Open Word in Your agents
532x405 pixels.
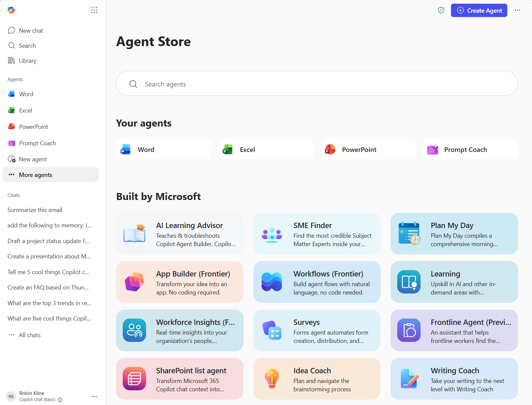(x=164, y=149)
